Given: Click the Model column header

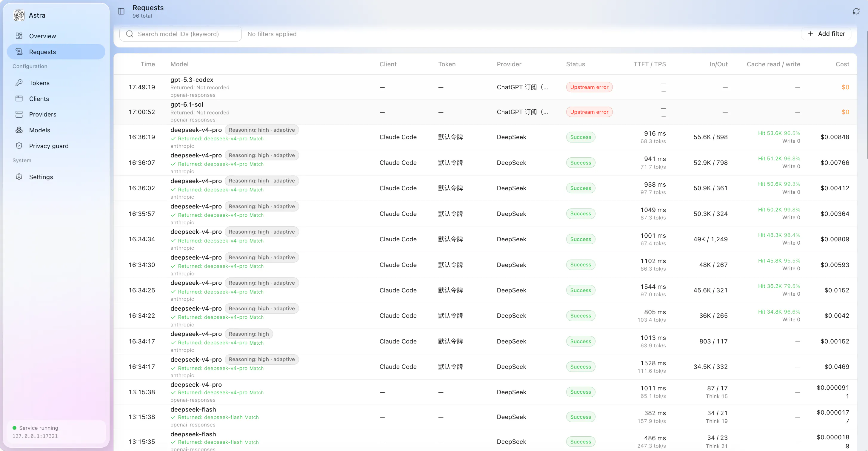Looking at the screenshot, I should point(179,64).
